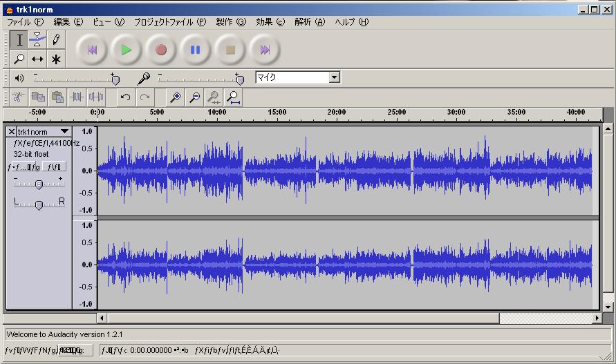The height and width of the screenshot is (364, 616).
Task: Toggle the track Mute button
Action: click(24, 167)
